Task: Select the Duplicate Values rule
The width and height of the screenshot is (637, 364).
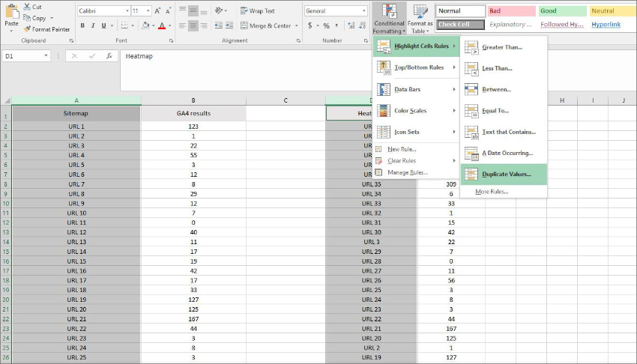Action: (x=504, y=174)
